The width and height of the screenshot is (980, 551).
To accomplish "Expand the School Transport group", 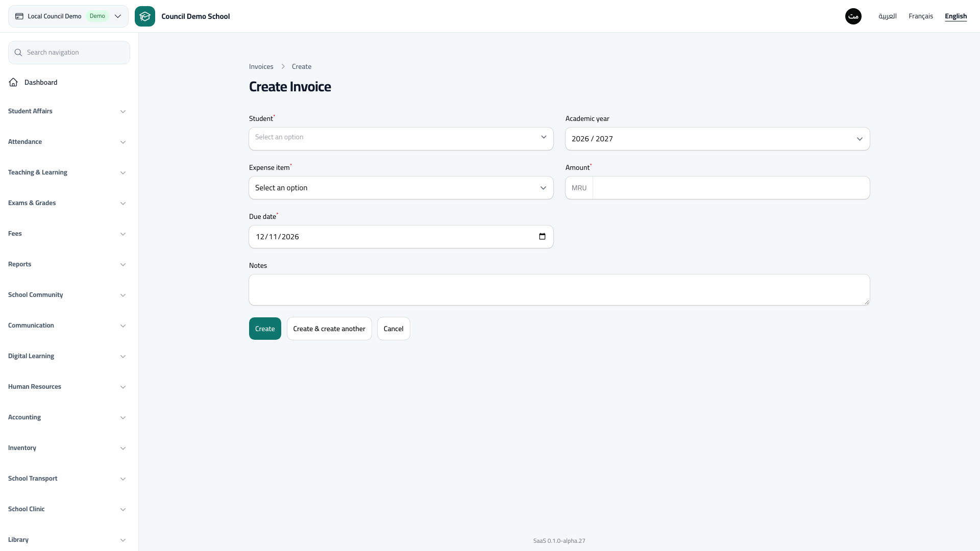I will [67, 479].
